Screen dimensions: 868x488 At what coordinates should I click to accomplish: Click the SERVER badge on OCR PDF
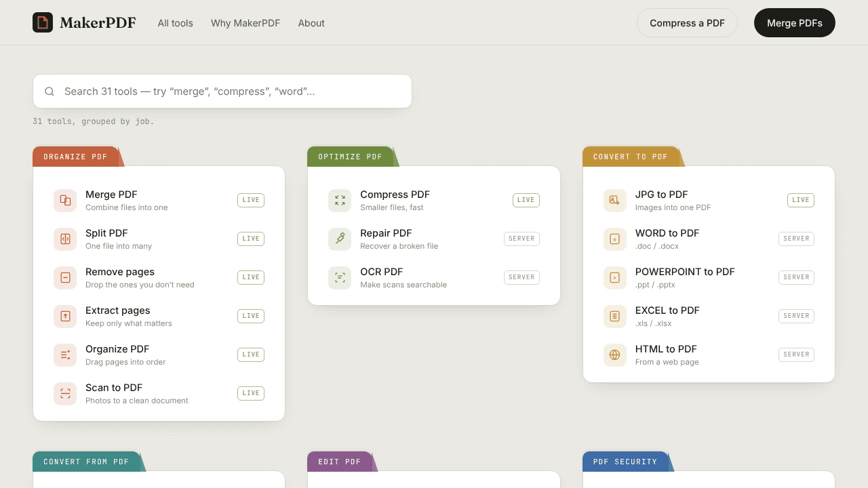point(521,277)
